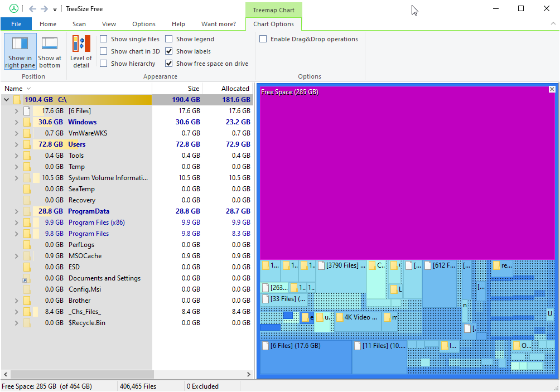
Task: Expand the ProgramData folder node
Action: pos(16,211)
